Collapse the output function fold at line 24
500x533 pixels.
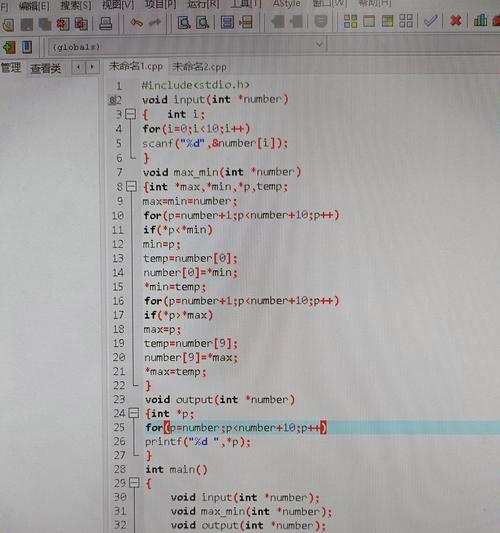134,413
